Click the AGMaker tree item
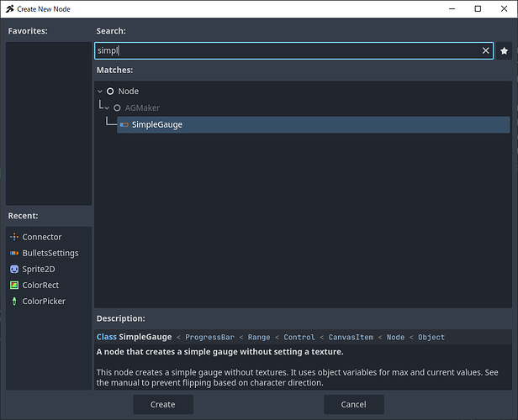Viewport: 518px width, 420px height. pos(142,108)
